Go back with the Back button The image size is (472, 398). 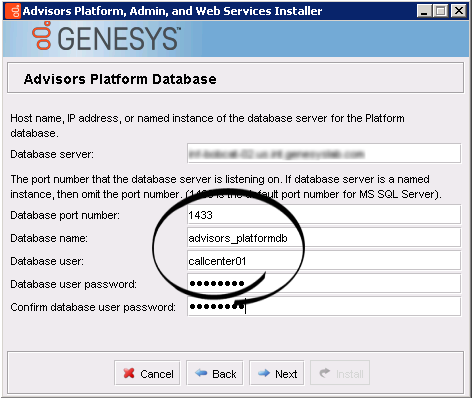pos(215,373)
